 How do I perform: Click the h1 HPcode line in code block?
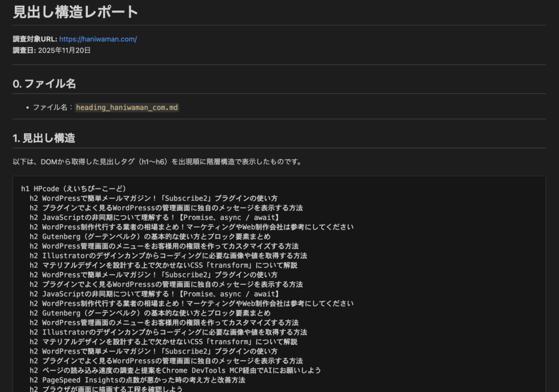pyautogui.click(x=74, y=189)
